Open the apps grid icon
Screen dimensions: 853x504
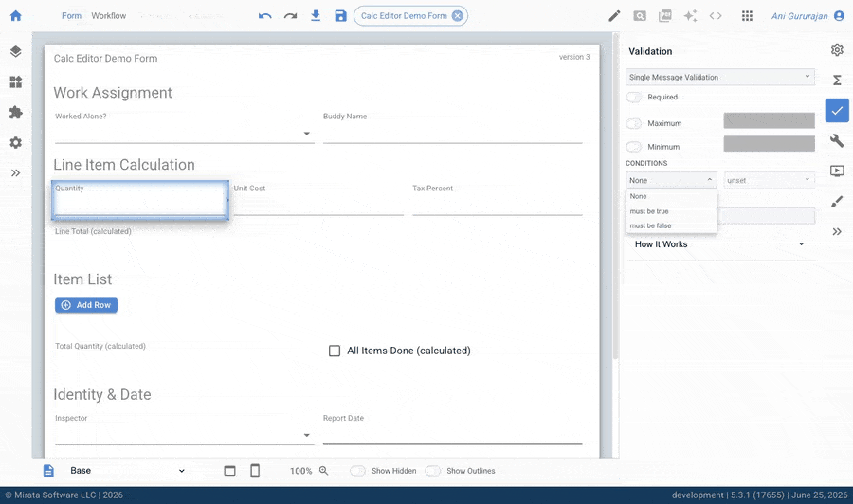pyautogui.click(x=748, y=16)
